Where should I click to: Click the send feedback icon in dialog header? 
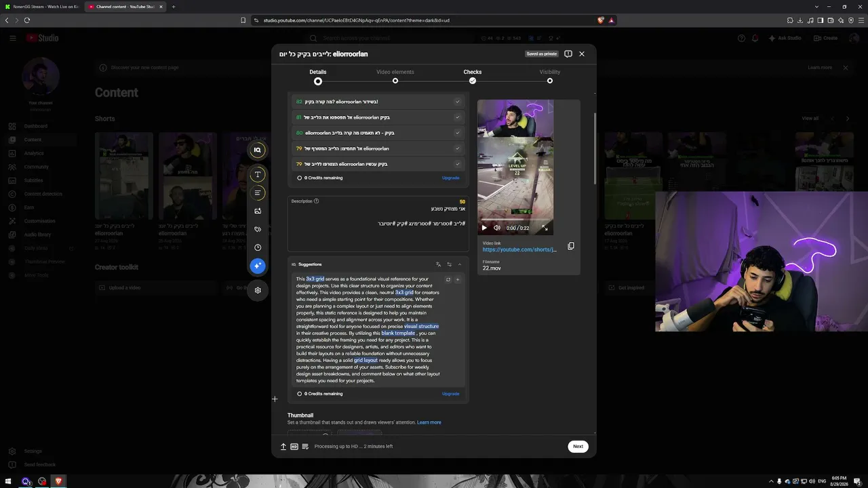(568, 54)
